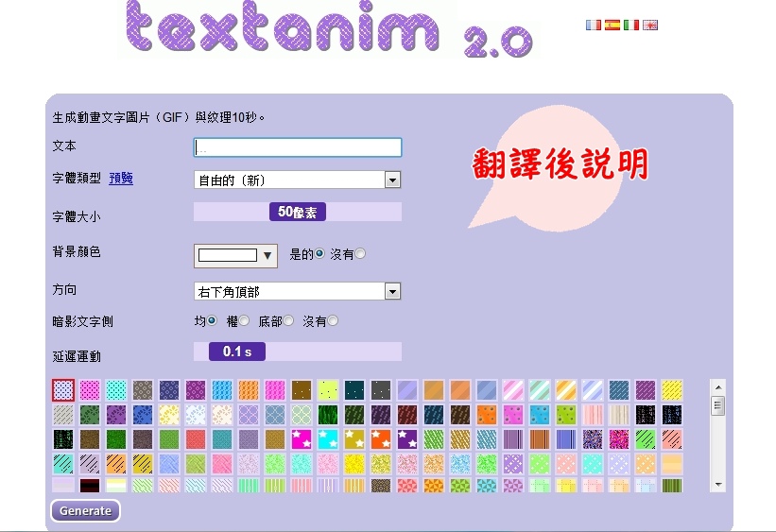Choose the dark teal texture with white specks
This screenshot has width=776, height=532.
tap(354, 390)
